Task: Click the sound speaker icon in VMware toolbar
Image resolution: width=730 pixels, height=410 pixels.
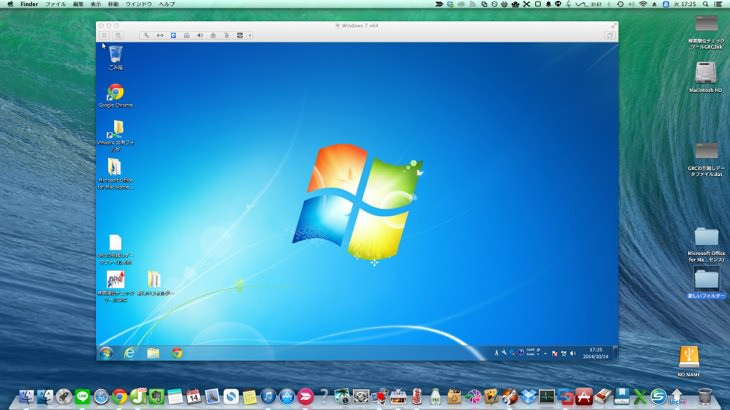Action: (200, 35)
